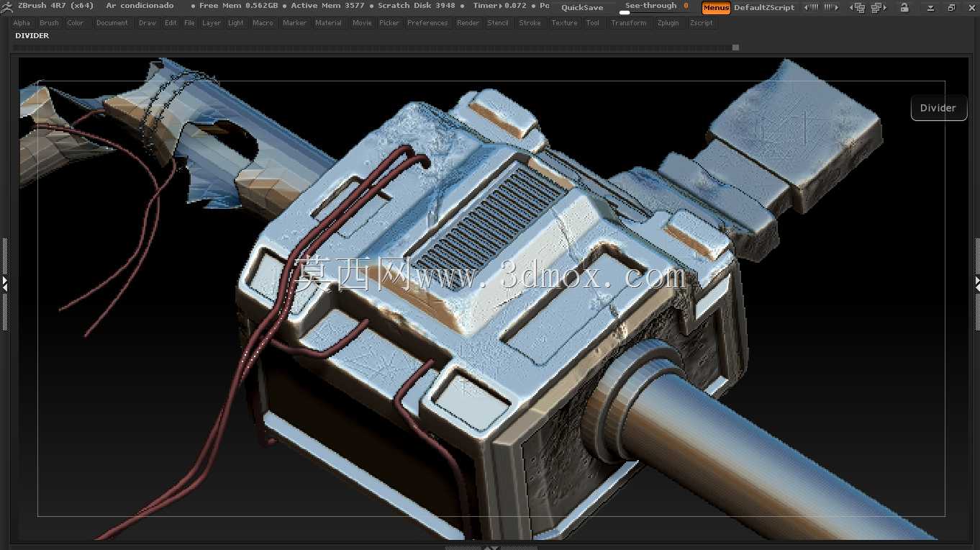
Task: Expand the left tray divider arrows
Action: pos(4,284)
